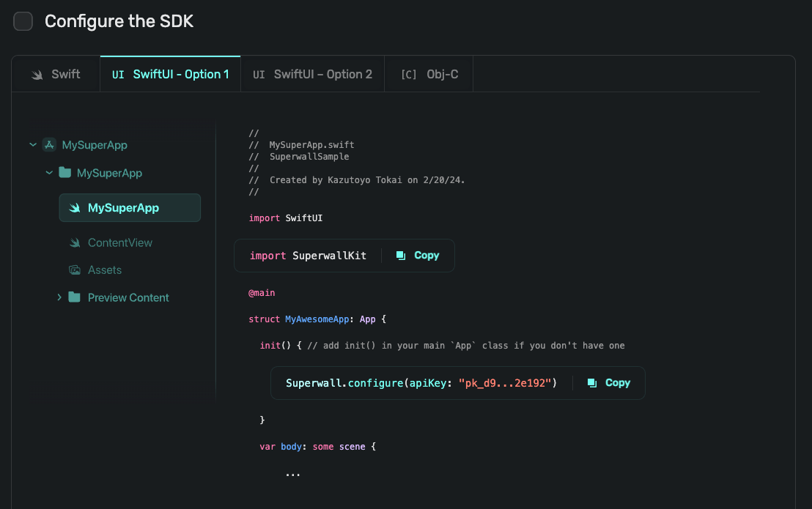Image resolution: width=812 pixels, height=509 pixels.
Task: Click the root MySuperApp project label
Action: pos(95,145)
